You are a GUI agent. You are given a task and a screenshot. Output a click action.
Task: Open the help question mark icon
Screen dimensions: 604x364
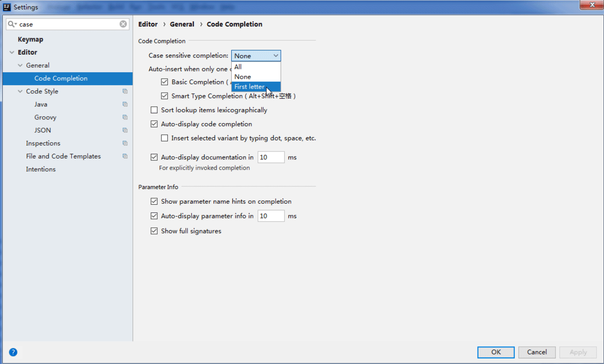13,352
